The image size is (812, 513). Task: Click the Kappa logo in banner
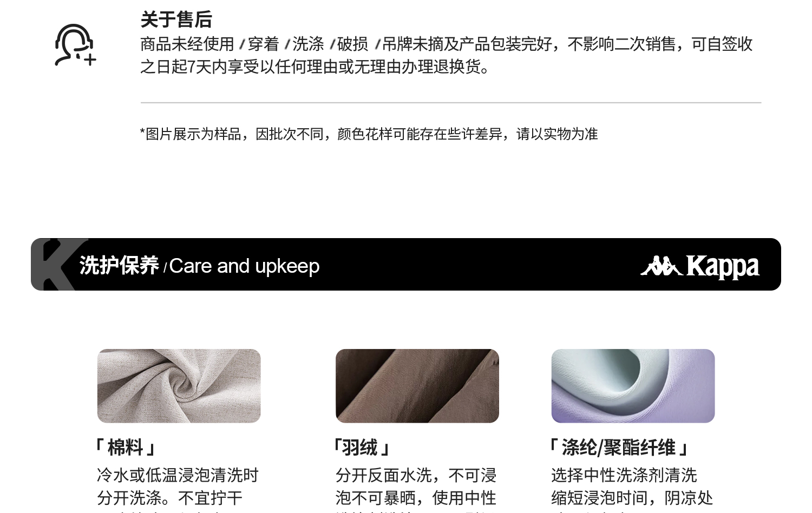point(700,266)
